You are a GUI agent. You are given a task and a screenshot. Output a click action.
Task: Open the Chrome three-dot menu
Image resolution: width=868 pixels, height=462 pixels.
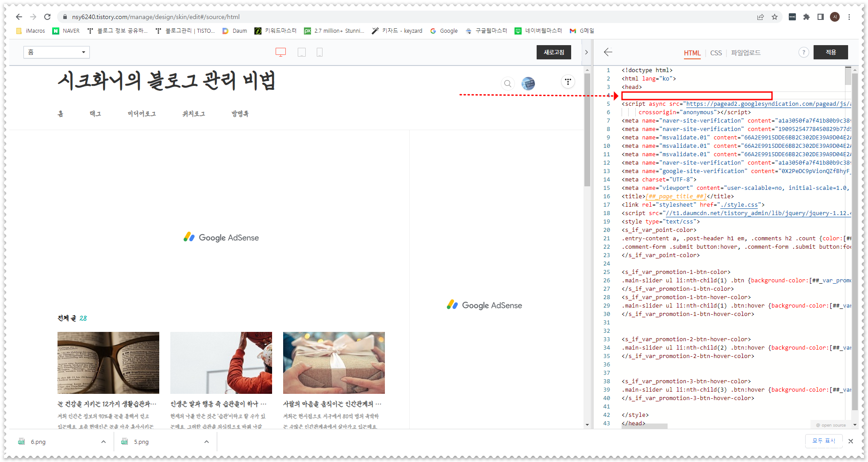coord(849,17)
